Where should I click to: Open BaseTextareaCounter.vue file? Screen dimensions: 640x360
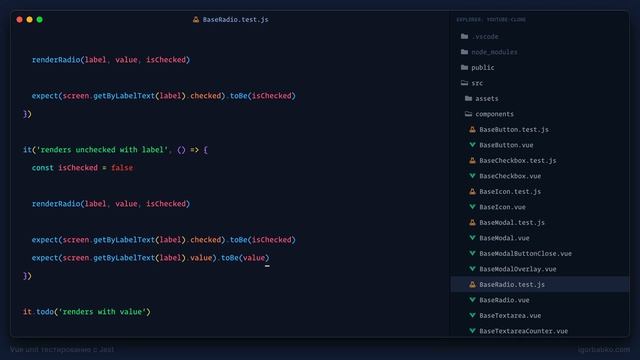[524, 331]
